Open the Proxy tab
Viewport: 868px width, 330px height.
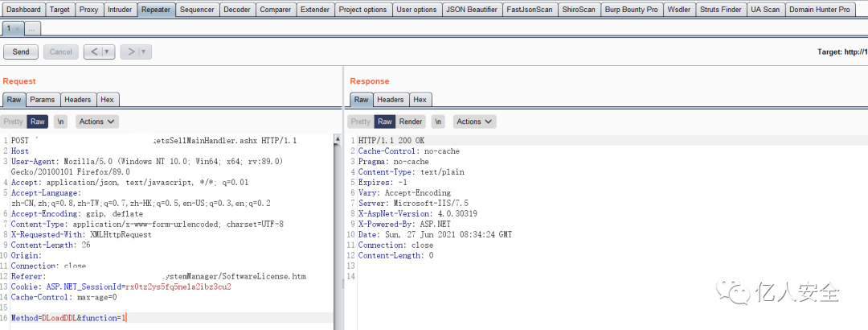point(88,10)
